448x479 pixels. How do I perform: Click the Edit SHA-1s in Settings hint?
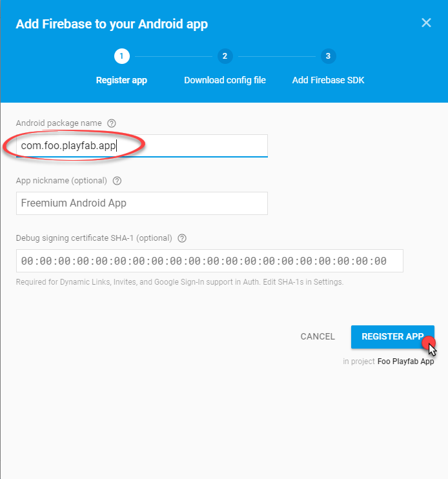pyautogui.click(x=303, y=282)
